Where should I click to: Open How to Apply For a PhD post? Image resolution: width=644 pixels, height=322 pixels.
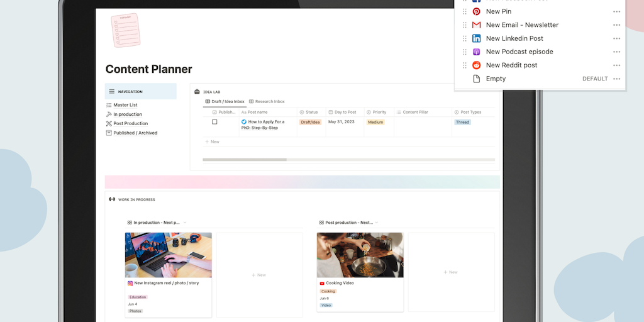click(x=263, y=125)
